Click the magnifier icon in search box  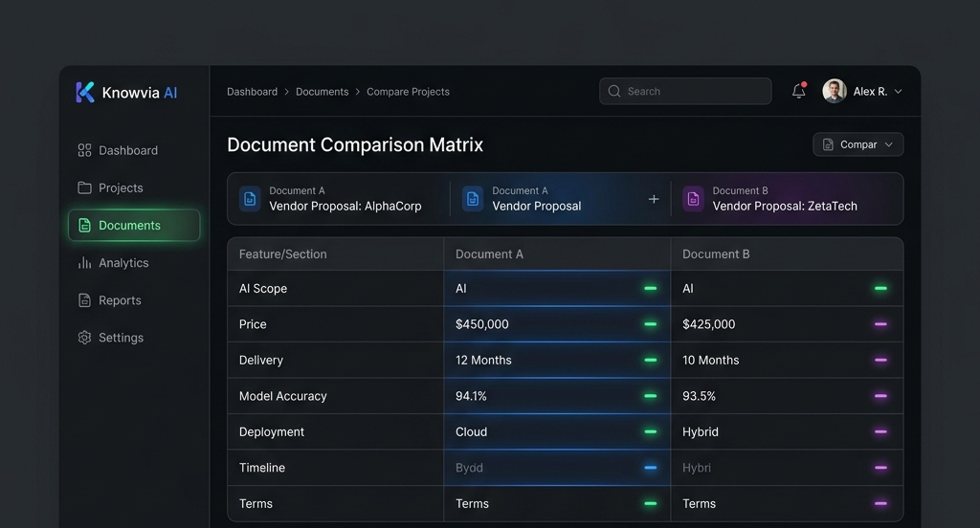click(614, 91)
